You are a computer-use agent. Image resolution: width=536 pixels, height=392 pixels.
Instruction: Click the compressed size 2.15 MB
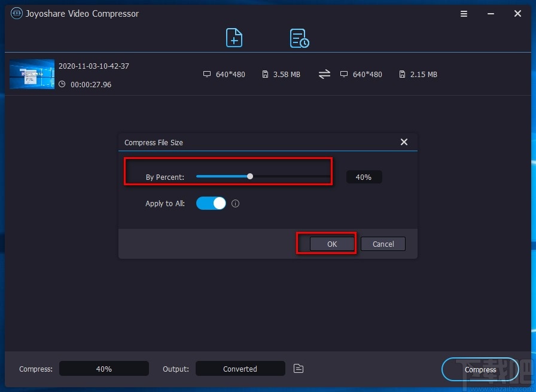point(424,75)
